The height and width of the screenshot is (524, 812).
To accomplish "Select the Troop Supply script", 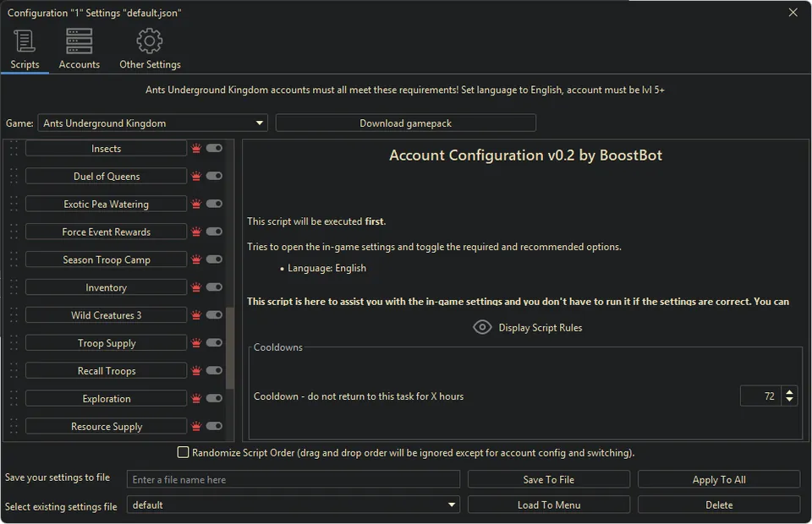I will 107,343.
